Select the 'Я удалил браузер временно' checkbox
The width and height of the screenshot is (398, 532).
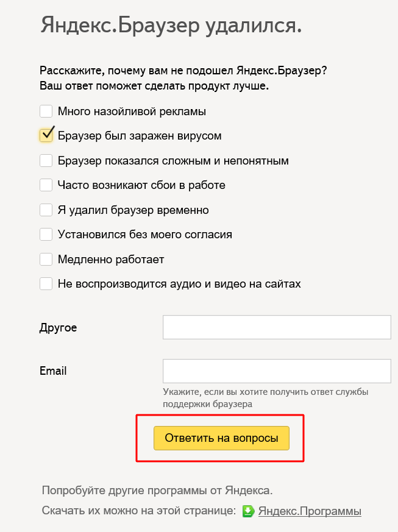click(46, 210)
